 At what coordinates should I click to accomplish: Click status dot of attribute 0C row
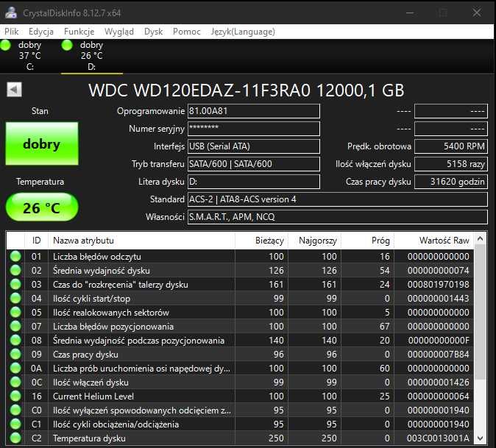pyautogui.click(x=15, y=383)
